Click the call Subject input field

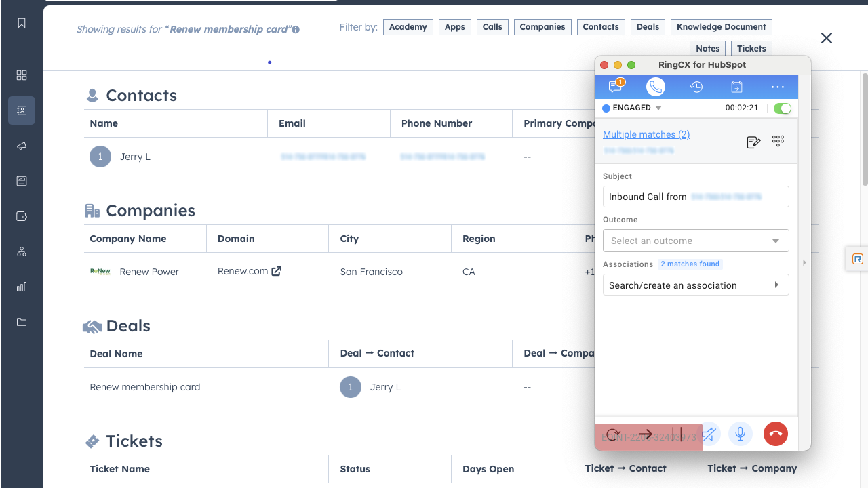pos(696,197)
